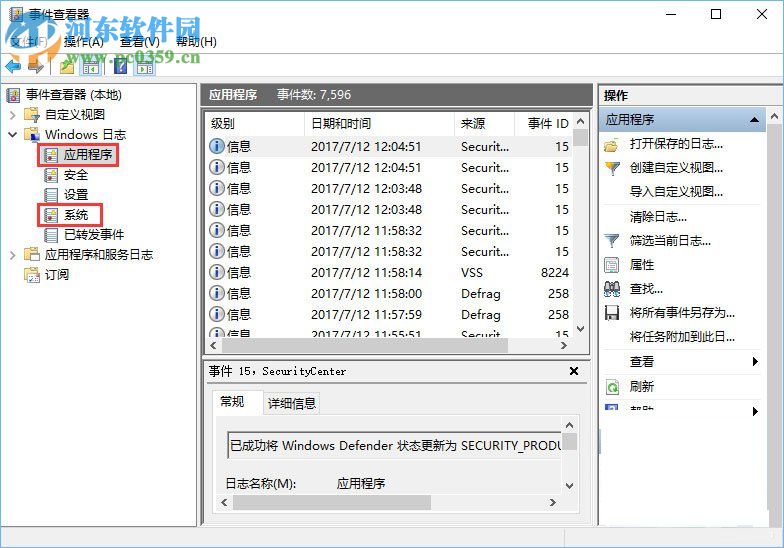The image size is (784, 548).
Task: Collapse the 应用程序 actions section header
Action: 754,120
